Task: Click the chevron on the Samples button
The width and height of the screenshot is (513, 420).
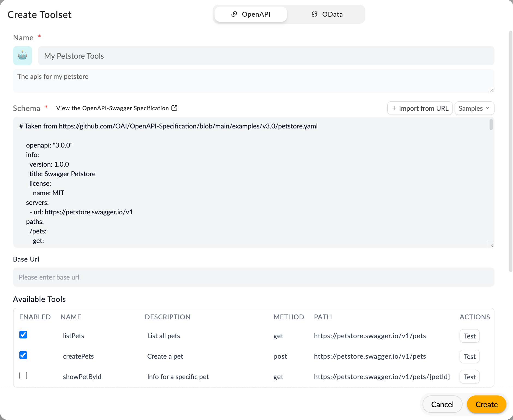Action: [488, 108]
